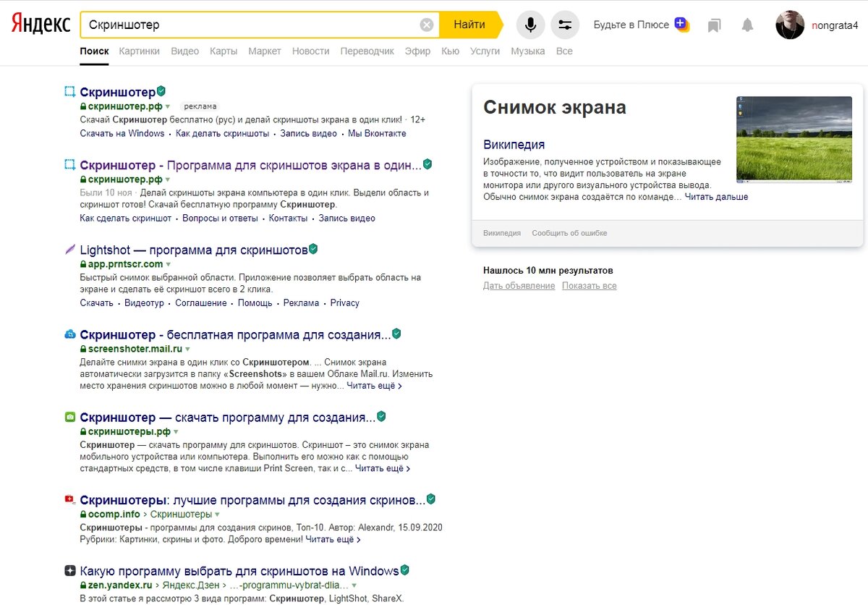This screenshot has width=868, height=605.
Task: Click the Найти search button
Action: coord(470,25)
